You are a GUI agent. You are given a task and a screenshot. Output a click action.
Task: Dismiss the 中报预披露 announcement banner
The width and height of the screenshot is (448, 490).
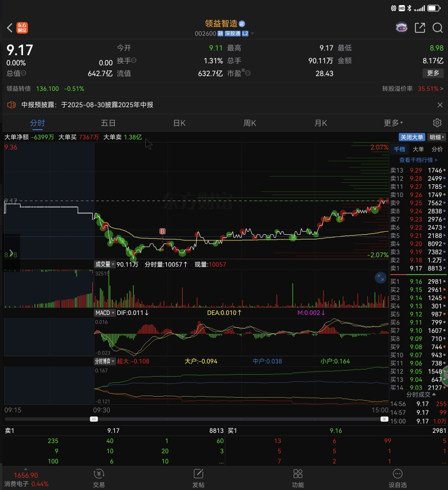[440, 105]
